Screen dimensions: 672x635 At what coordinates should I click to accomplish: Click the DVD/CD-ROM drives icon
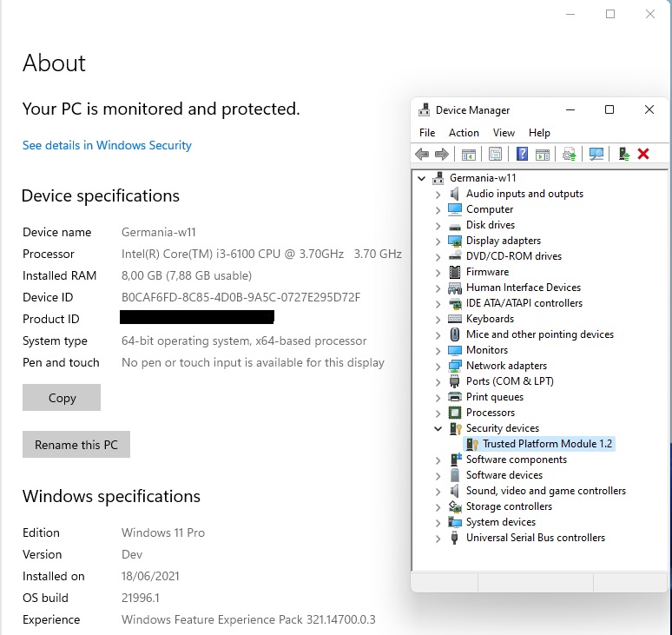pyautogui.click(x=455, y=256)
